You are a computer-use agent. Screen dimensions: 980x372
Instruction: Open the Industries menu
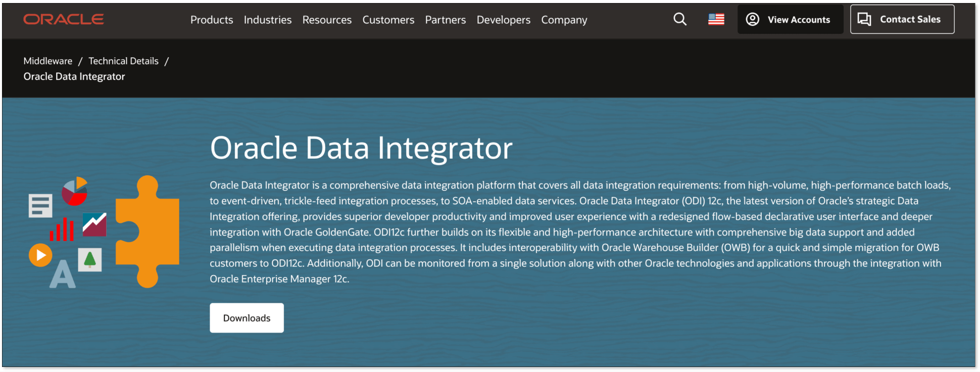coord(268,20)
